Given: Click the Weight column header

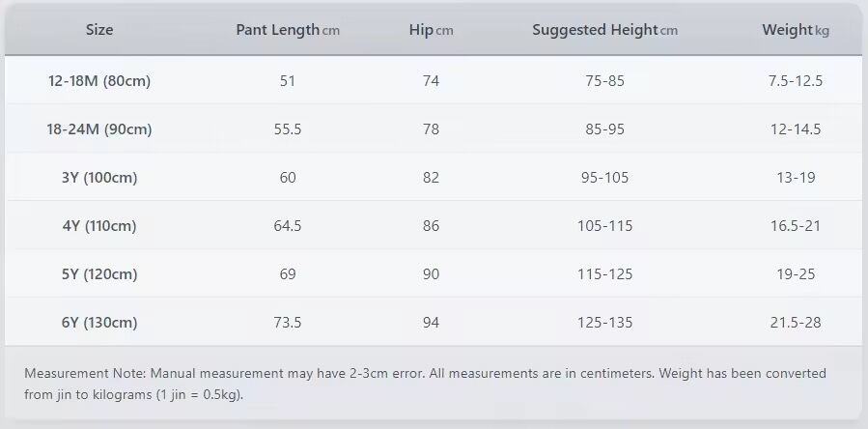Looking at the screenshot, I should pos(795,30).
